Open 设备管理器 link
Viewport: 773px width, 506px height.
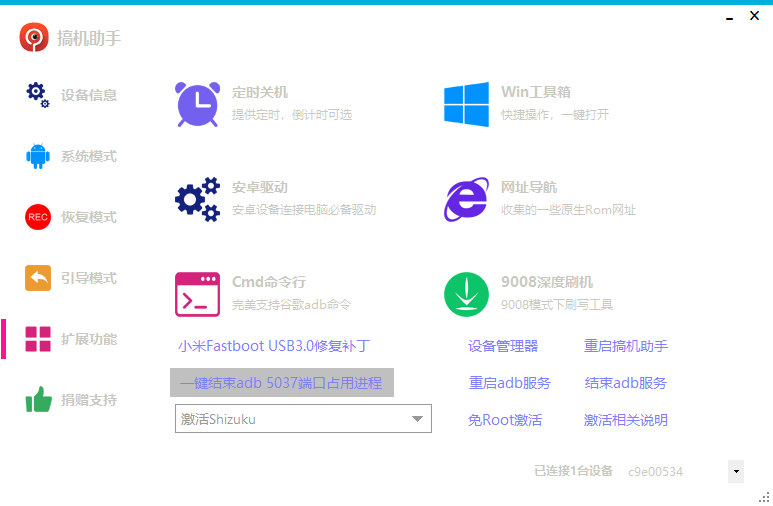click(503, 346)
